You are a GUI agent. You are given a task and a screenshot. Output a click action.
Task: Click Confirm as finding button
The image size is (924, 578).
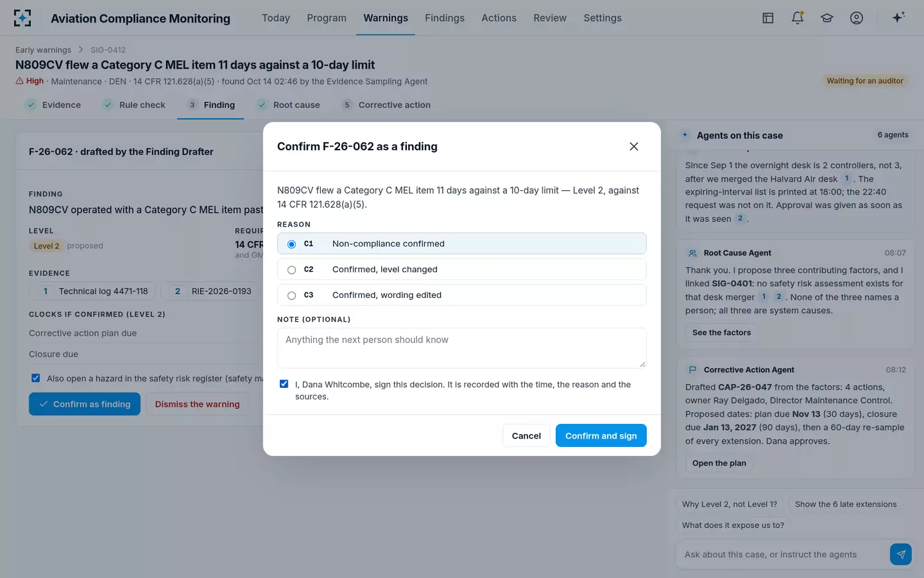[x=85, y=404]
